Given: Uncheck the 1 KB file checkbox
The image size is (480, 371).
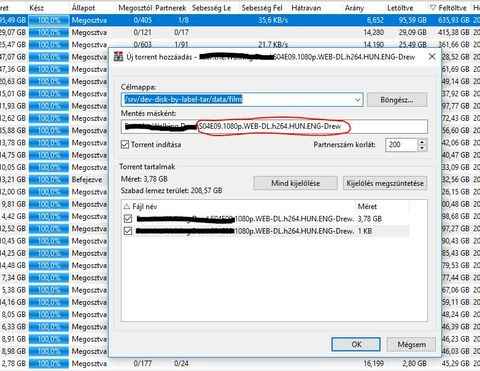Looking at the screenshot, I should 128,231.
